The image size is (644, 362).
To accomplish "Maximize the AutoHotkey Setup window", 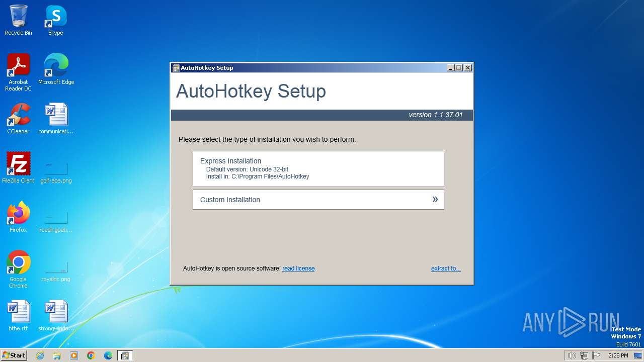I will click(x=459, y=68).
